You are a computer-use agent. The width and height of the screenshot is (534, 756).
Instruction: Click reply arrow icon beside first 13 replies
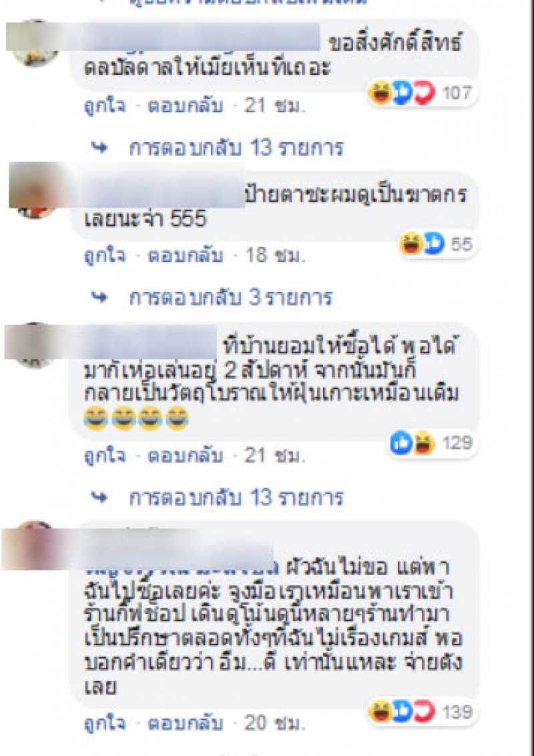tap(99, 148)
